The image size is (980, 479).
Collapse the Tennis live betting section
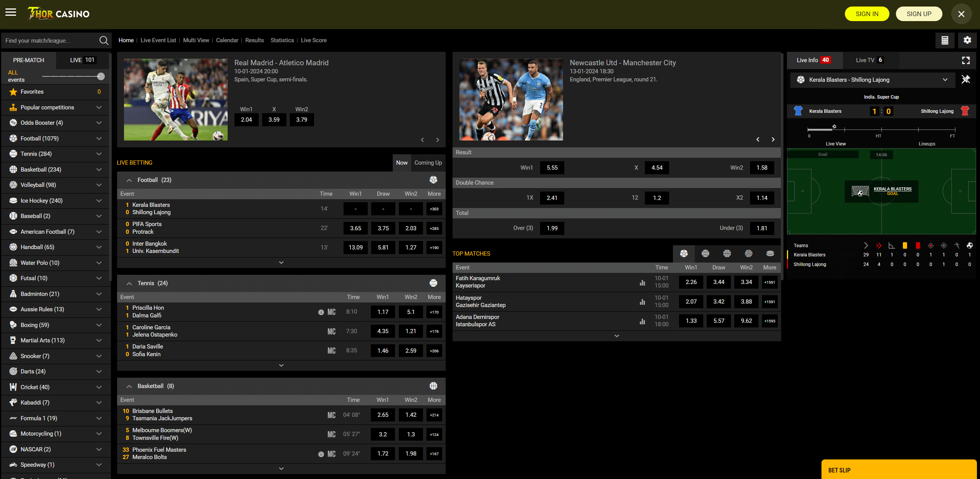pos(129,283)
